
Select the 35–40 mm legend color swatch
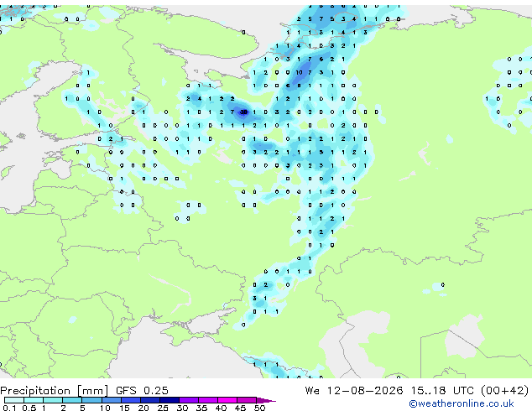(x=208, y=400)
